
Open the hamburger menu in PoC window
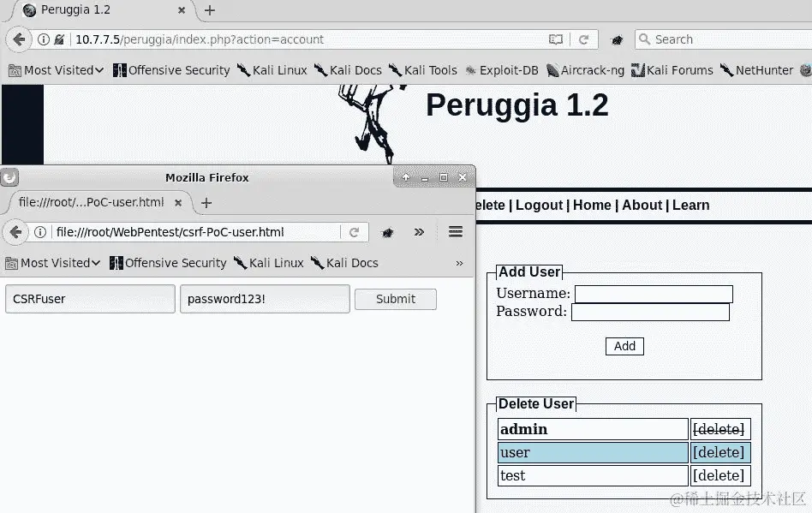coord(456,232)
